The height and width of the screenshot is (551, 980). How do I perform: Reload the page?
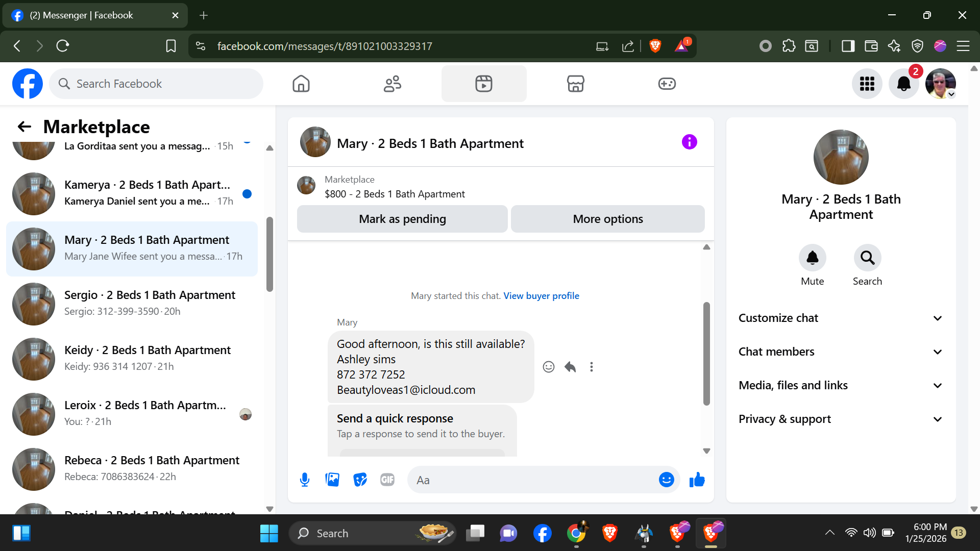click(63, 46)
